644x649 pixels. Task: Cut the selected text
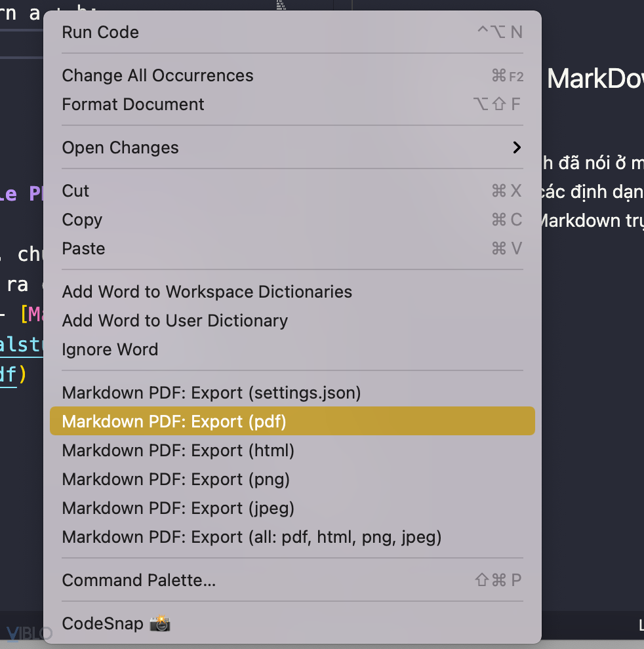point(75,191)
